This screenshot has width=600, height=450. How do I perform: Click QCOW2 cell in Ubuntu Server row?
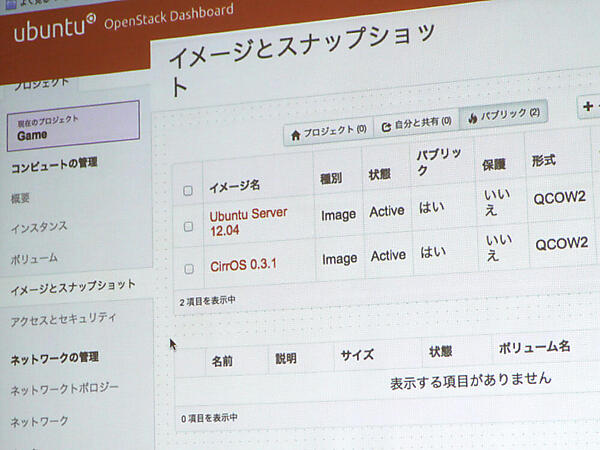(559, 198)
